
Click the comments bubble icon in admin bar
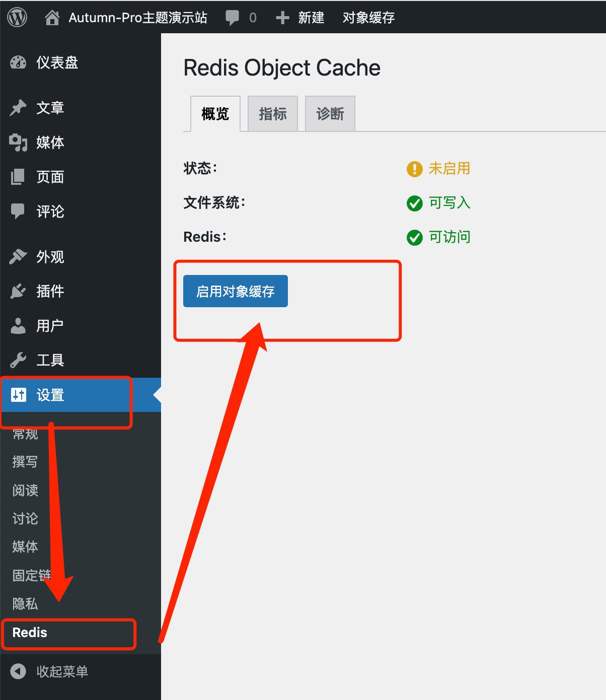(x=232, y=18)
